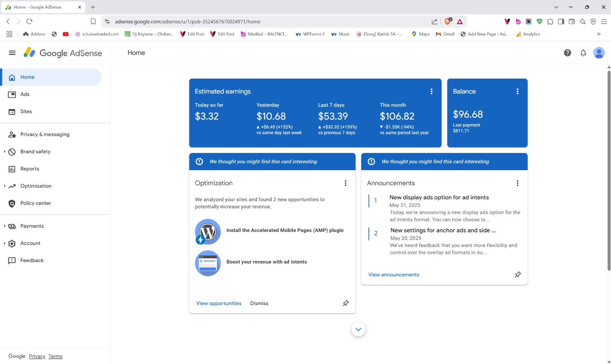611x364 pixels.
Task: Show more cards with down chevron button
Action: tap(358, 329)
